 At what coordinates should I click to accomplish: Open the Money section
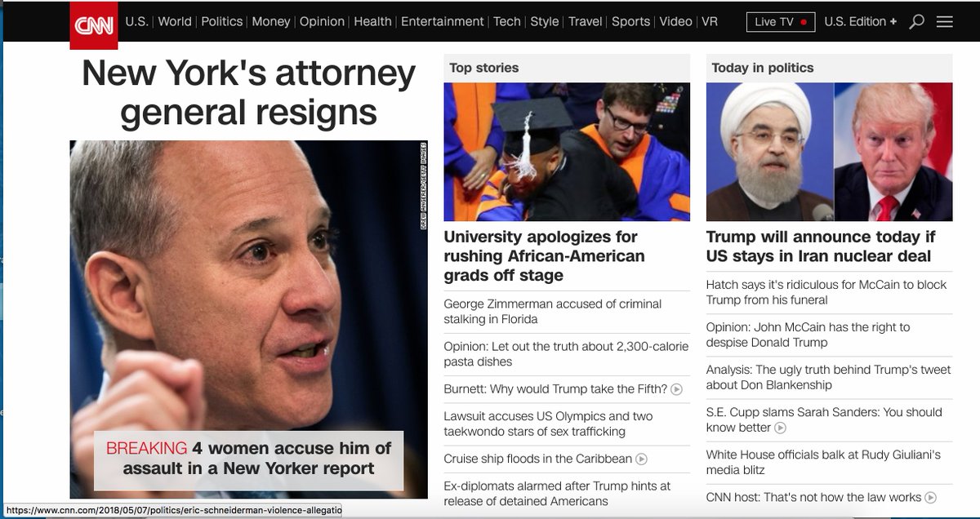point(271,22)
